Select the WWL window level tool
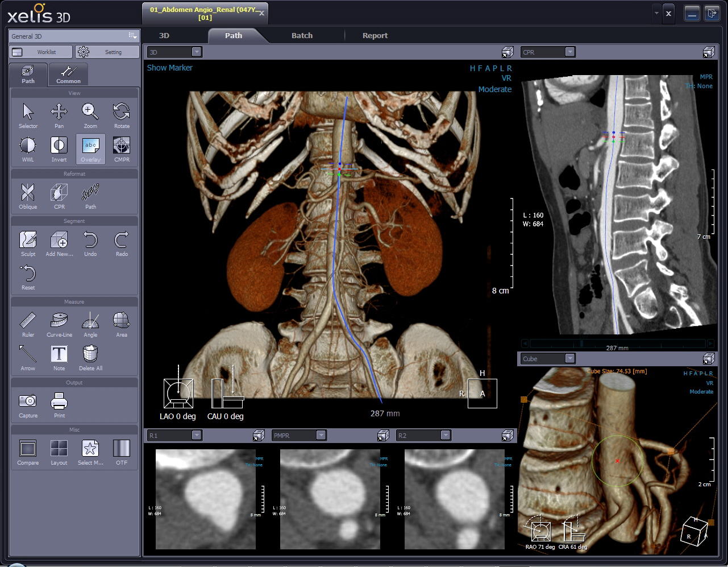This screenshot has height=567, width=728. pyautogui.click(x=28, y=149)
